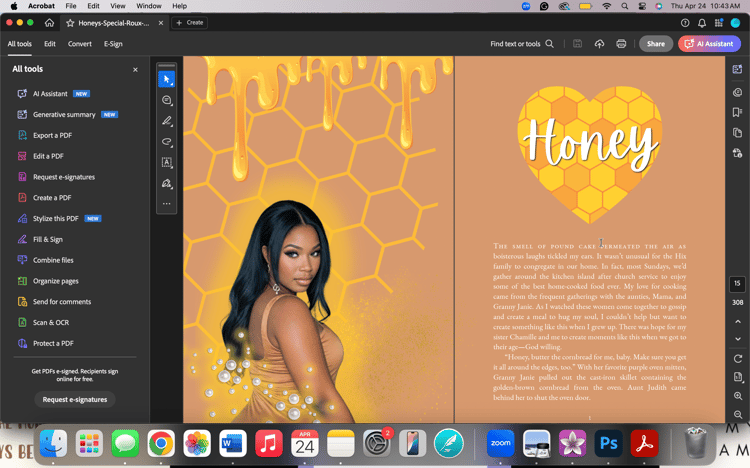
Task: Click the save file icon
Action: tap(577, 44)
